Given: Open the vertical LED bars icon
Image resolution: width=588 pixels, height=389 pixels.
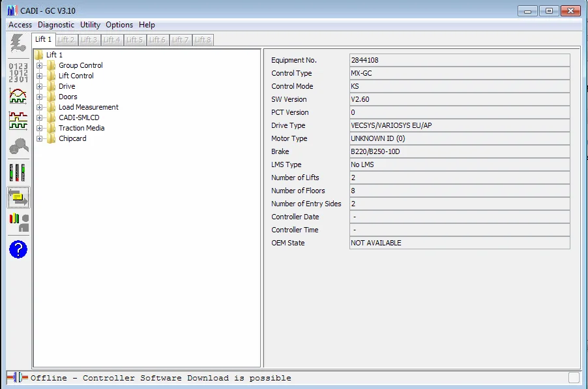Looking at the screenshot, I should click(17, 173).
